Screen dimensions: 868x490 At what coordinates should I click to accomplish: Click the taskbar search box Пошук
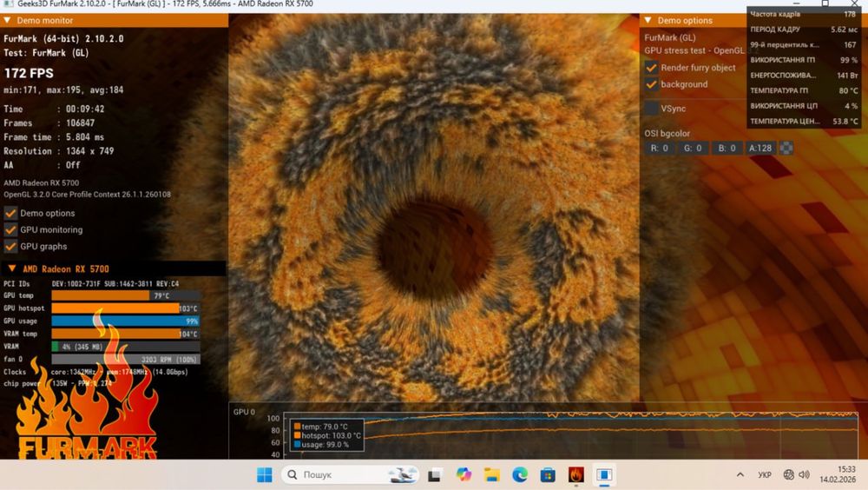click(x=351, y=475)
